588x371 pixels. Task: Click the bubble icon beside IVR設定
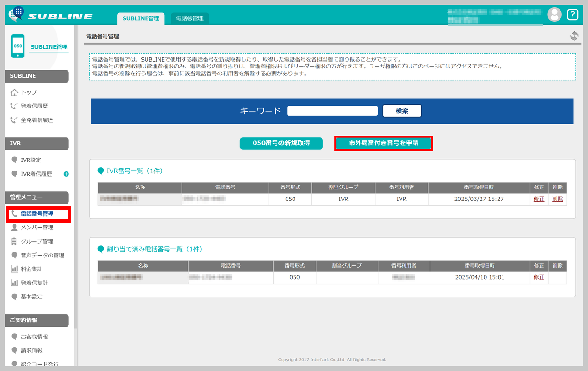[x=14, y=160]
